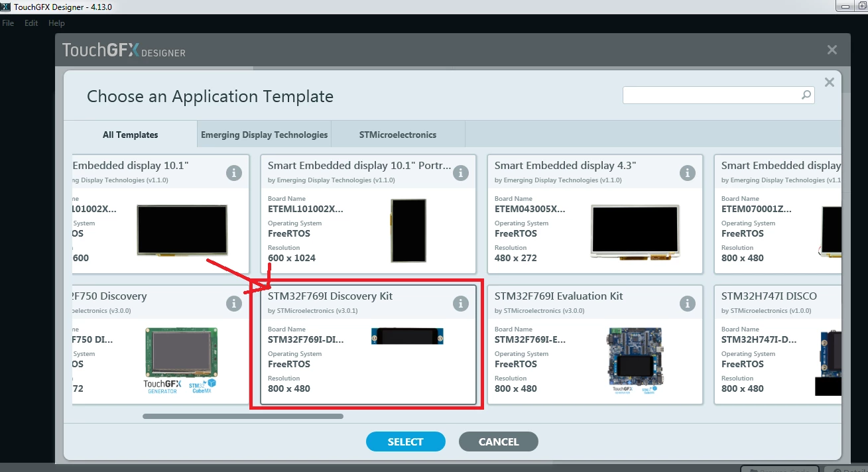Viewport: 868px width, 472px height.
Task: Open the Help menu
Action: click(56, 23)
